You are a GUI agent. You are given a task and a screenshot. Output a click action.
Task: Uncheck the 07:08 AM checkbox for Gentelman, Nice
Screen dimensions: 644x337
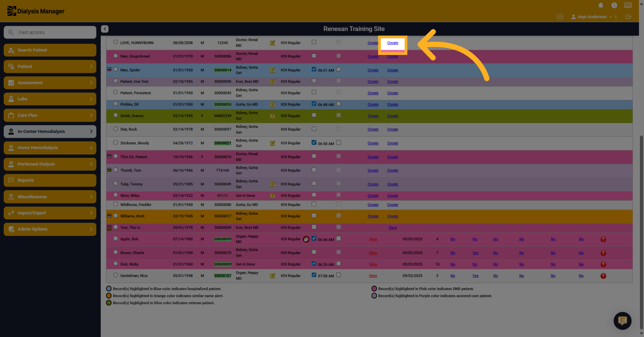(x=314, y=275)
